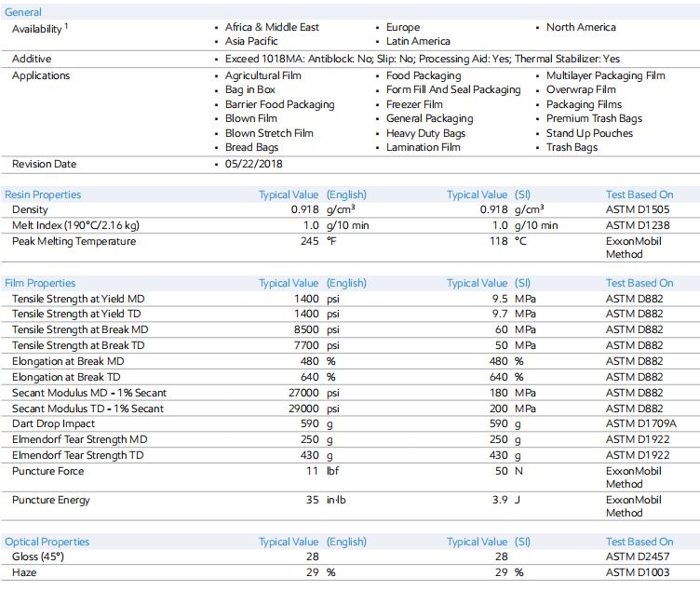Select the Haze row label
The width and height of the screenshot is (700, 590).
[x=24, y=572]
